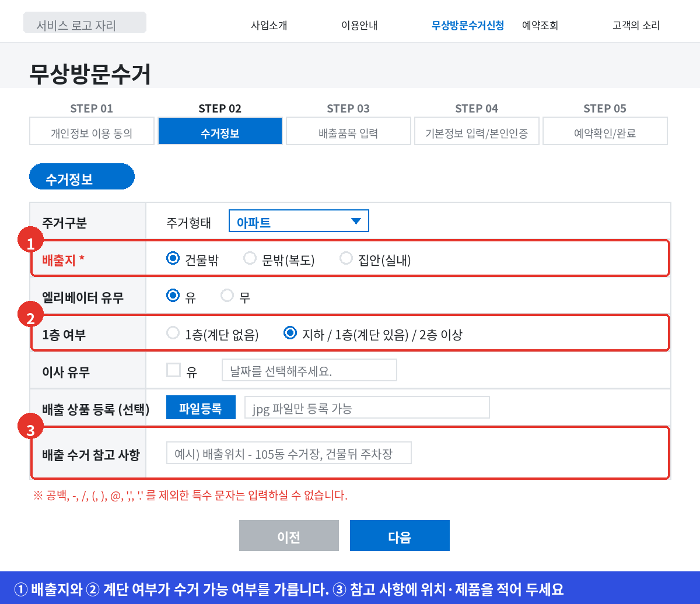Select the 배출품목 입력 step tab

point(348,131)
